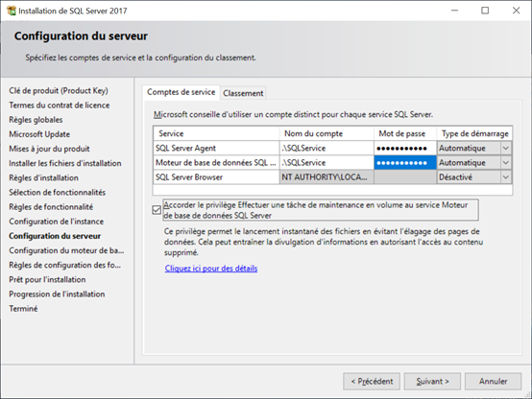Select the SQL Server Agent service cell
The width and height of the screenshot is (532, 399).
(216, 148)
